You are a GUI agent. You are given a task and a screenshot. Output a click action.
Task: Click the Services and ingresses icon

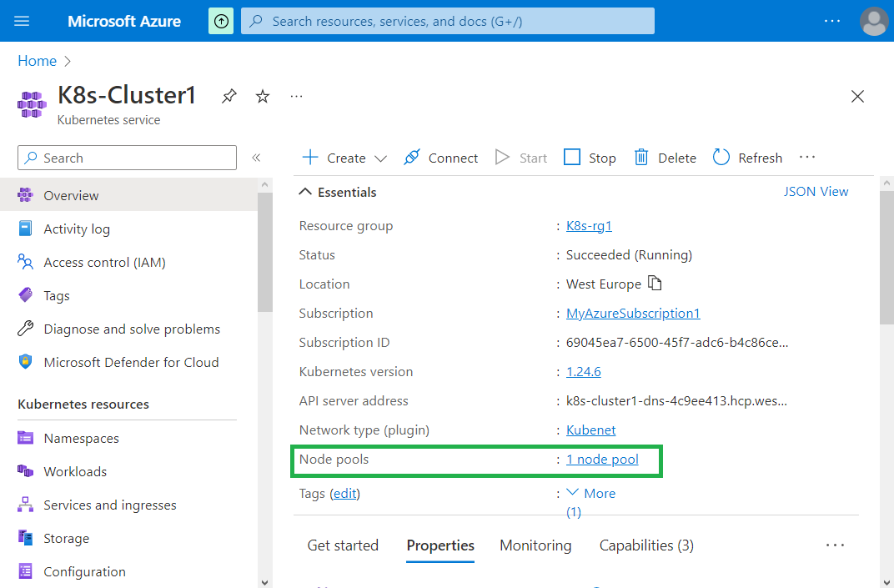pos(25,504)
